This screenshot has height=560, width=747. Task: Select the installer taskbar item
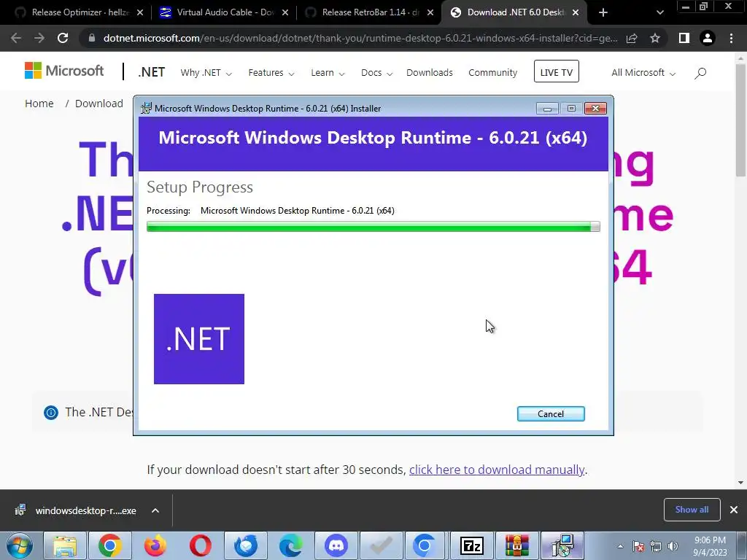(562, 545)
